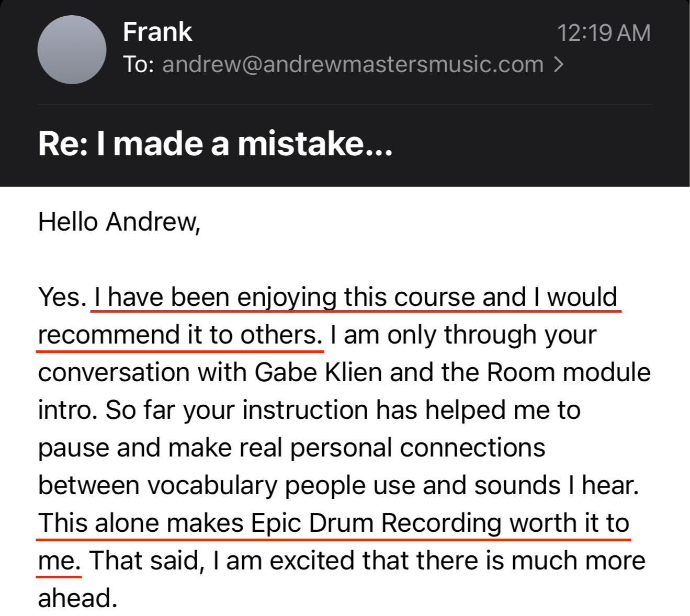
Task: Tap the andrew@andrewmastersmusic.com recipient address
Action: [x=353, y=64]
